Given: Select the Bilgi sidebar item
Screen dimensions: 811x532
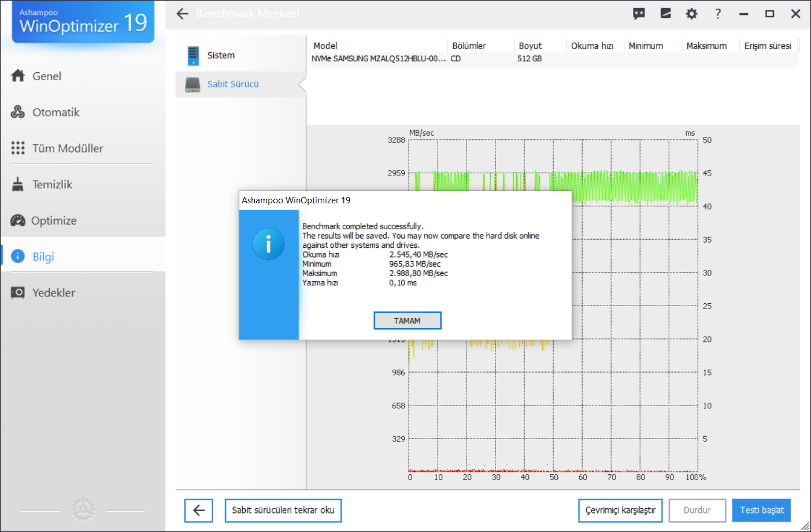Looking at the screenshot, I should tap(83, 256).
